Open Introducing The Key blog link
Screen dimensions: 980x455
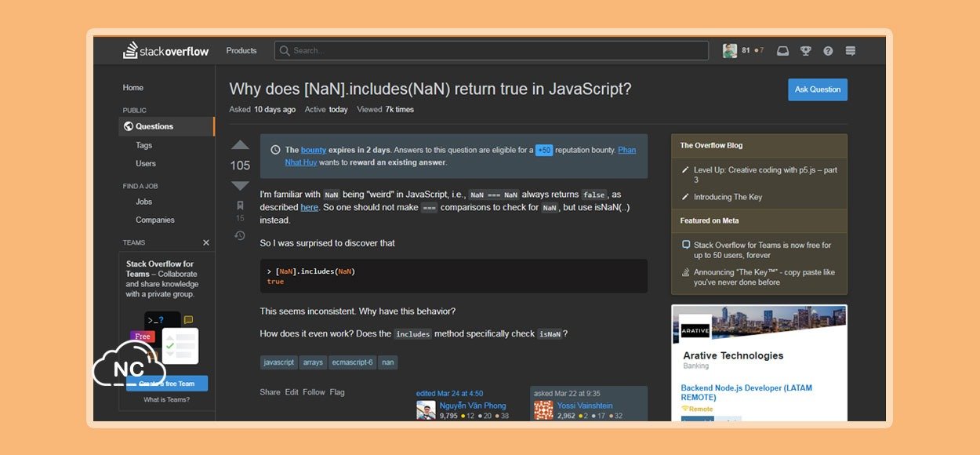(x=728, y=197)
